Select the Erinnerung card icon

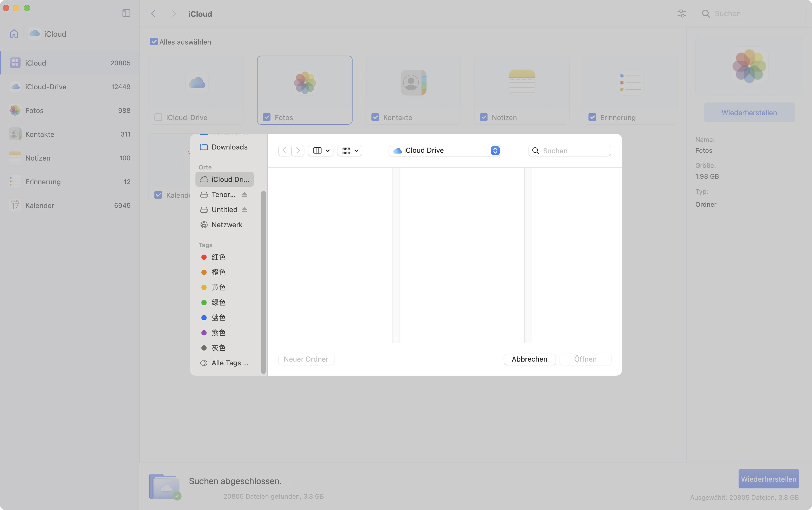[631, 83]
